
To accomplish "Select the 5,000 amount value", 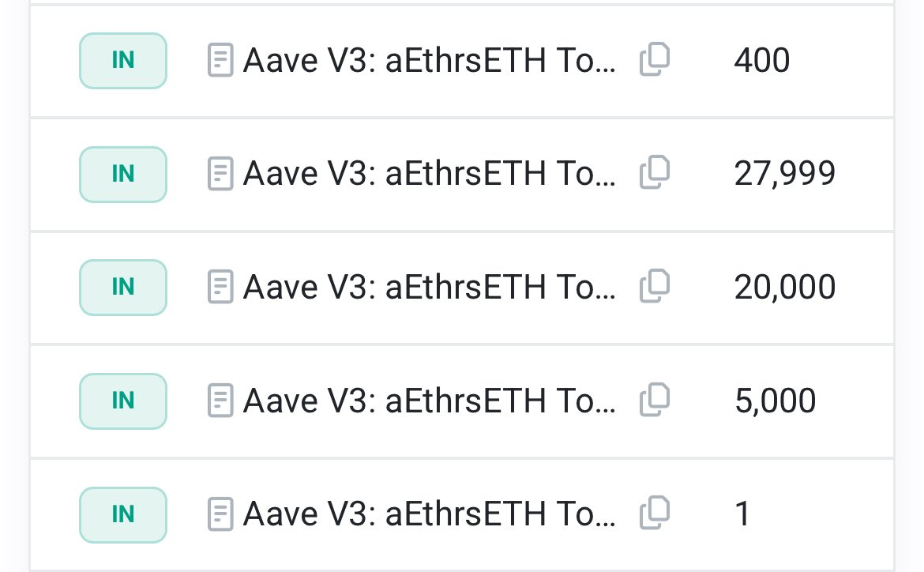I will pos(775,401).
